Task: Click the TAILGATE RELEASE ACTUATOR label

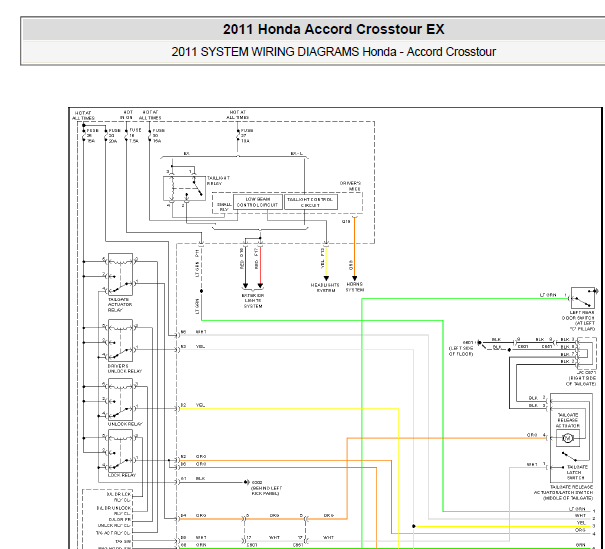Action: [x=568, y=420]
